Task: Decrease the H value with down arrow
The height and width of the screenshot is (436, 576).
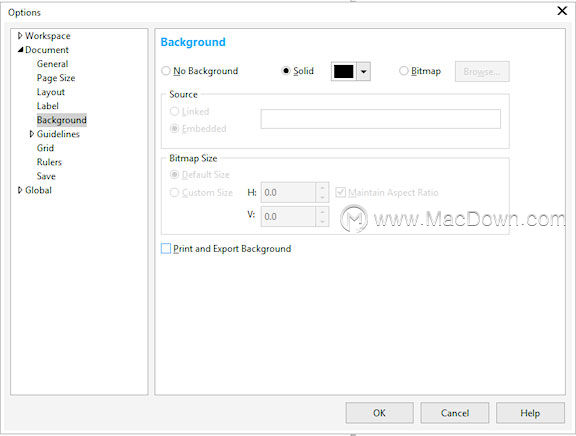Action: tap(322, 198)
